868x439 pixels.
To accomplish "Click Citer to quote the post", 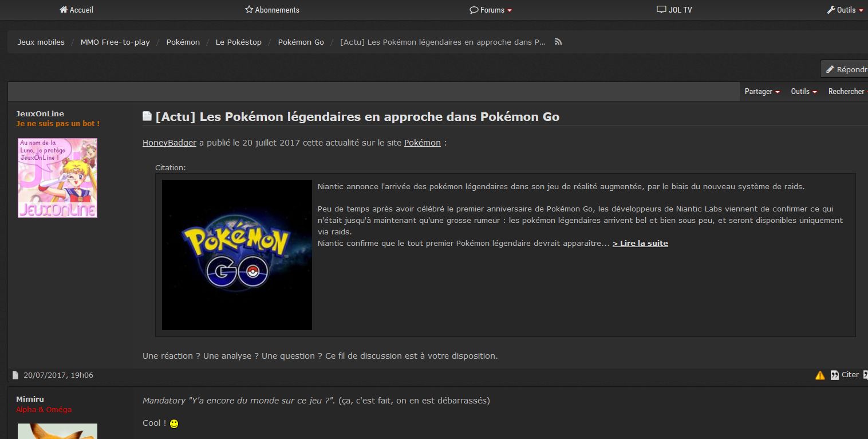I will 845,375.
